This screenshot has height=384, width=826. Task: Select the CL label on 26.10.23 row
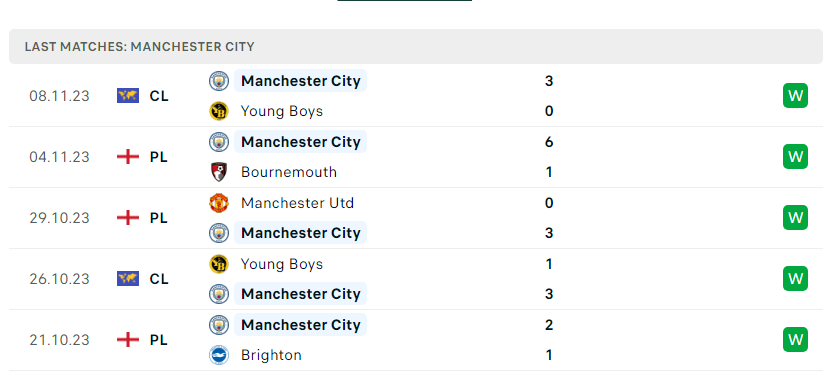point(159,279)
